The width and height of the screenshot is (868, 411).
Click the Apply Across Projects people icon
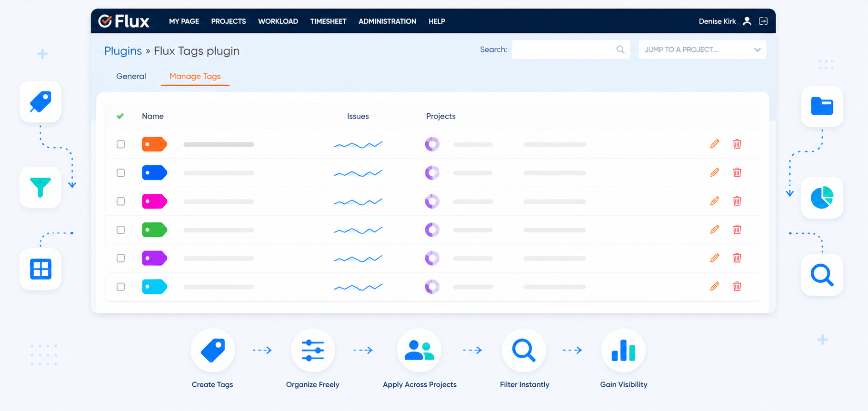coord(419,351)
